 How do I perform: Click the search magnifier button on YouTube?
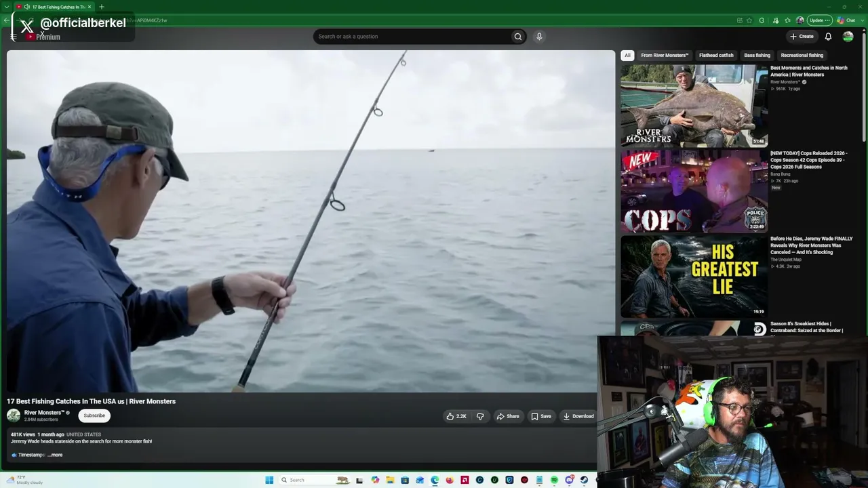(518, 37)
